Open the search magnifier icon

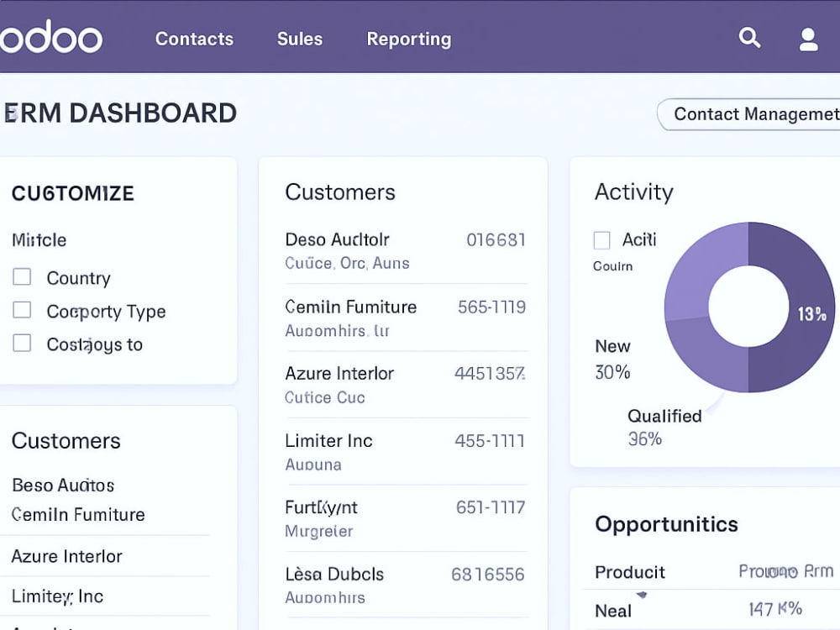(749, 38)
